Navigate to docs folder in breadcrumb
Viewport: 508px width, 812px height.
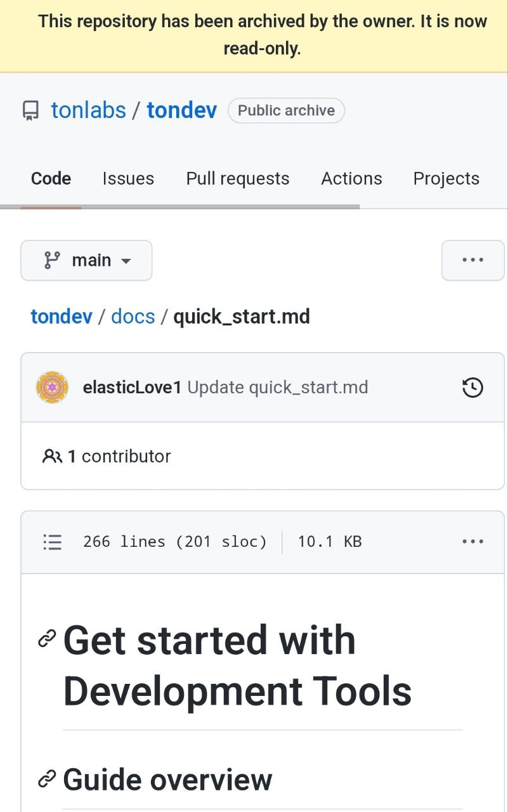[x=133, y=316]
